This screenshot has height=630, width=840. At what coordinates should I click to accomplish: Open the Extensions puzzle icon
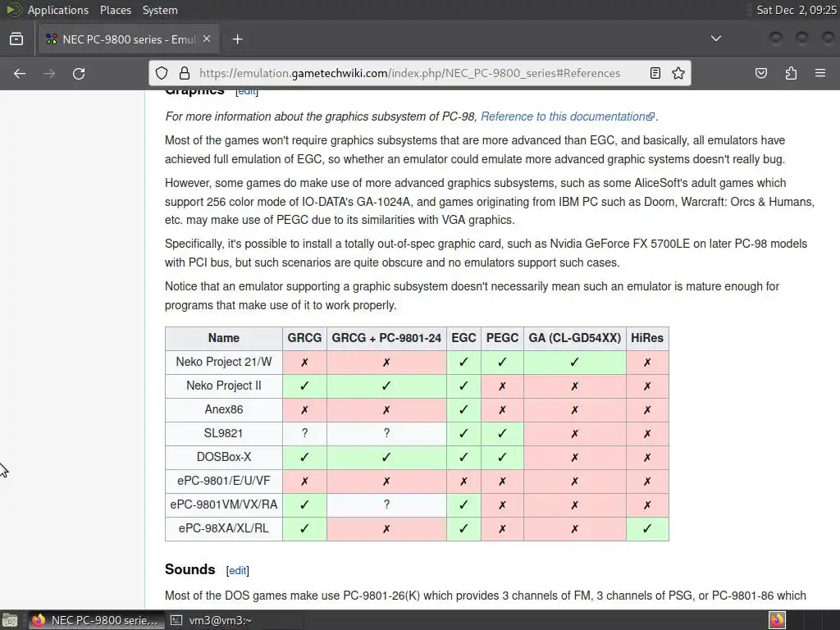(x=792, y=73)
